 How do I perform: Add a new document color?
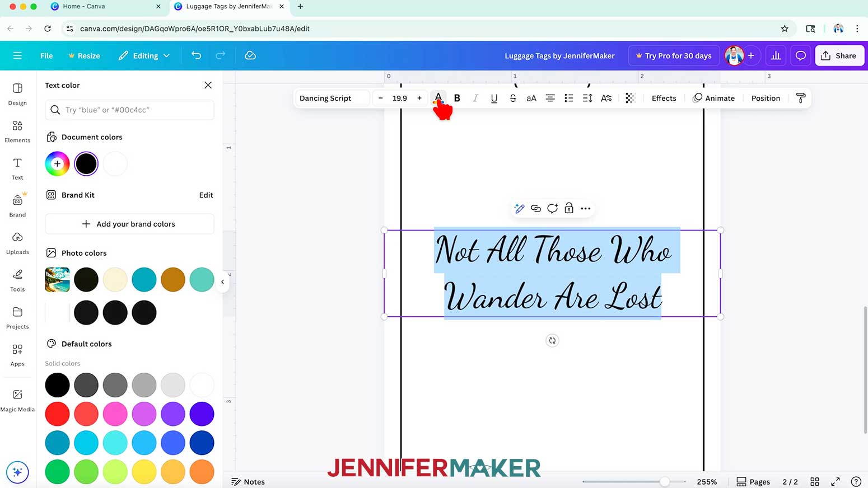[x=57, y=163]
